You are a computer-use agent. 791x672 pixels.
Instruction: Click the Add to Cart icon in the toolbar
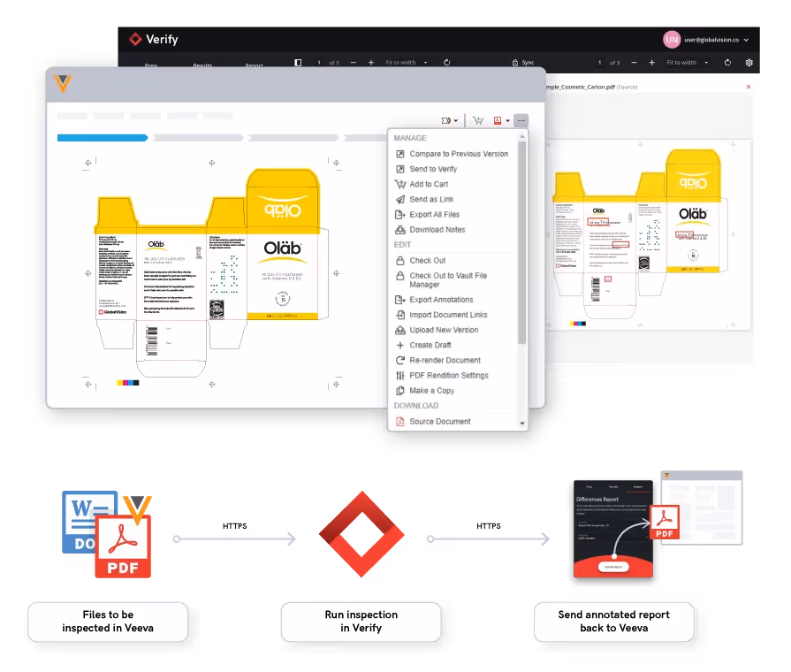(x=477, y=120)
